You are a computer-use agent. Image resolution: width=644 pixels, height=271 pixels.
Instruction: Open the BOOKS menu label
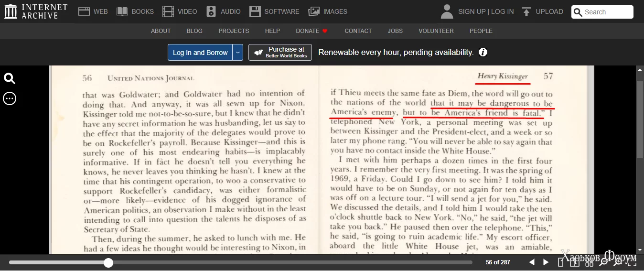pos(143,11)
